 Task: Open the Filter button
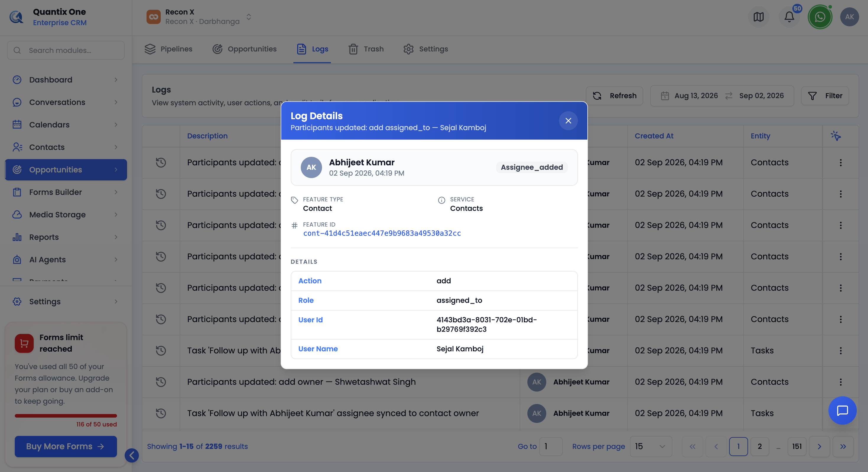tap(825, 96)
